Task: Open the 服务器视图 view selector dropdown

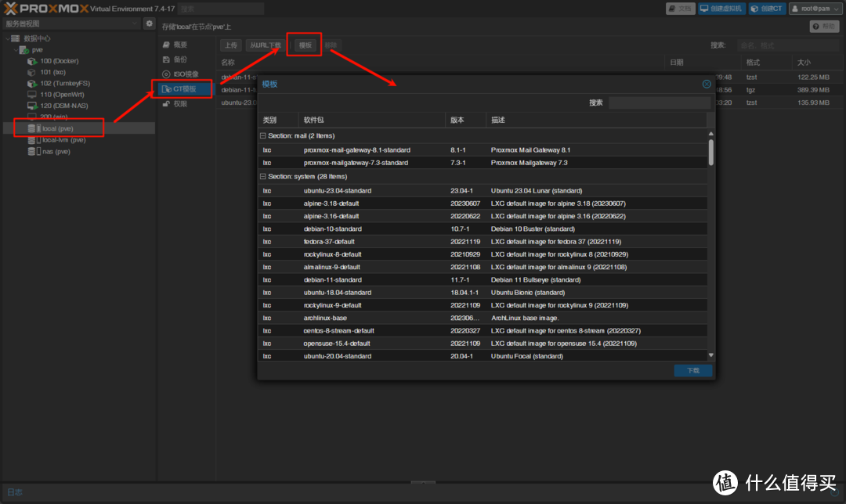Action: pyautogui.click(x=71, y=23)
